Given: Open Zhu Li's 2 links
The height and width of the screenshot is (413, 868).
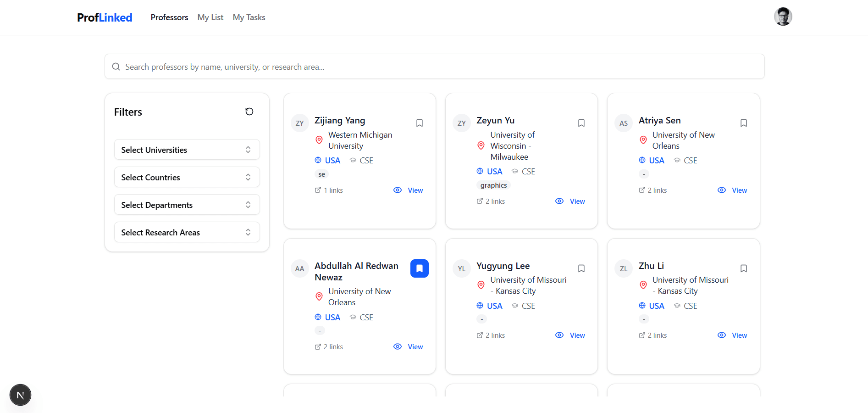Looking at the screenshot, I should click(x=653, y=335).
